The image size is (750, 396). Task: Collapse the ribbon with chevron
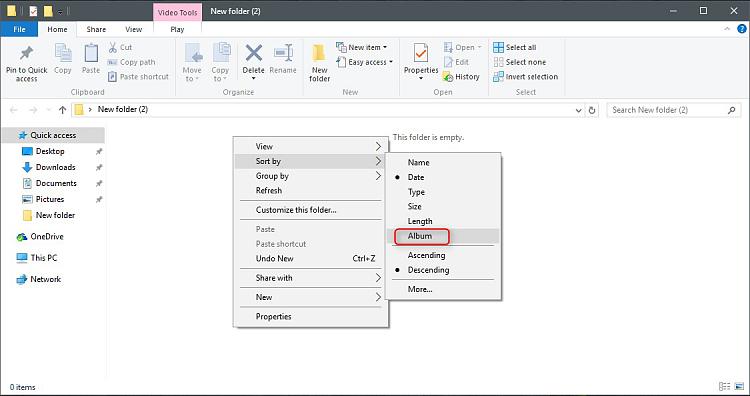pos(728,29)
